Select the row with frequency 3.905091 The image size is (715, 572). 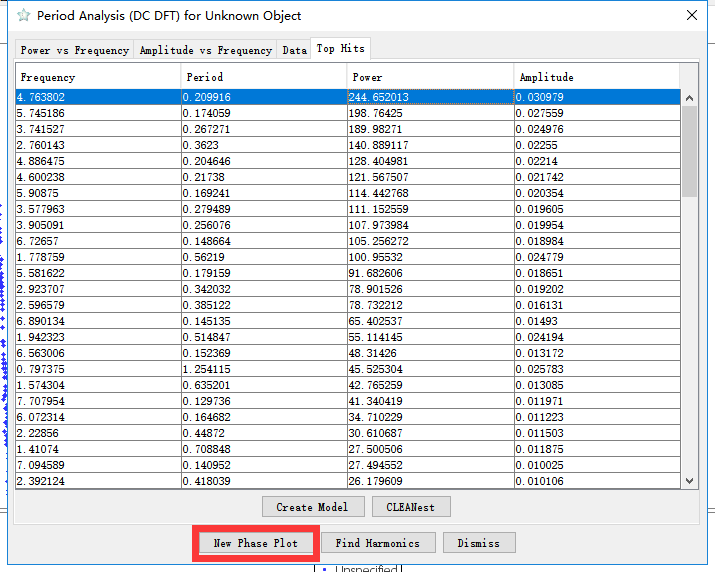348,225
